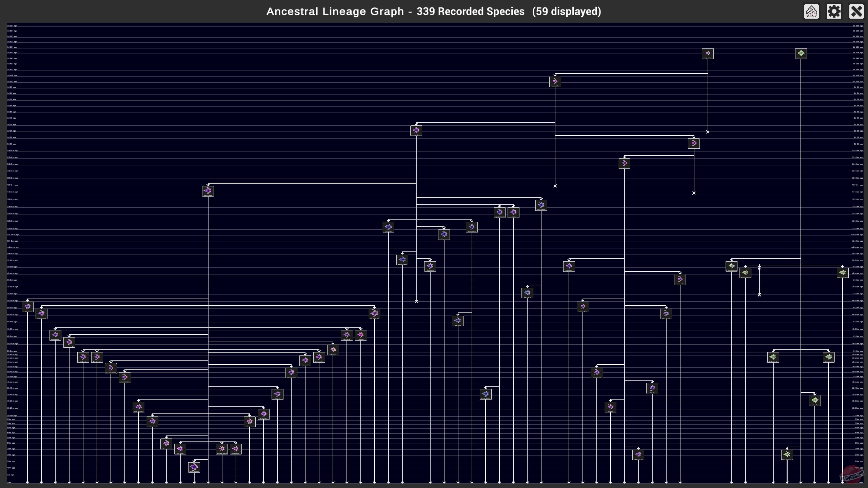Click the '1d 15h ago' label on the right axis
Viewport: 868px width, 488px height.
858,53
